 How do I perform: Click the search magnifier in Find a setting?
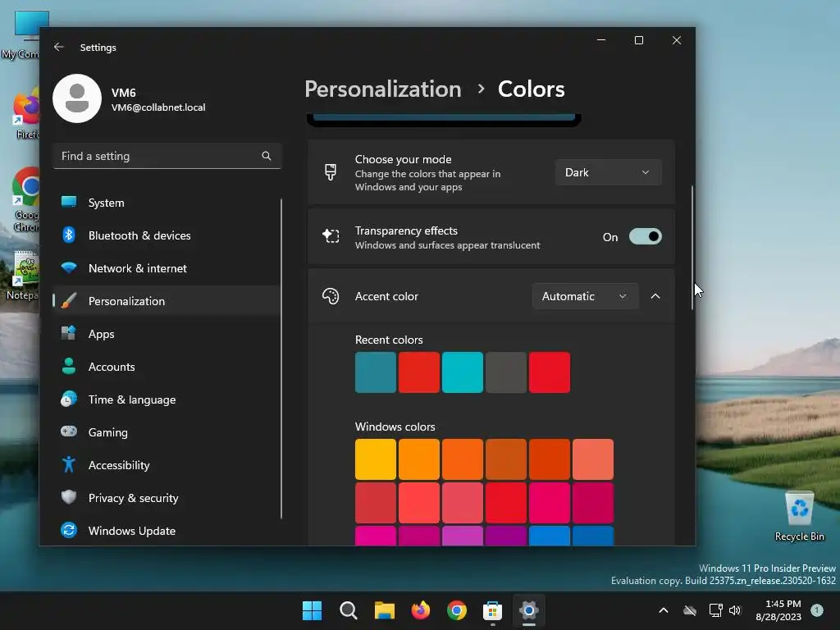267,156
